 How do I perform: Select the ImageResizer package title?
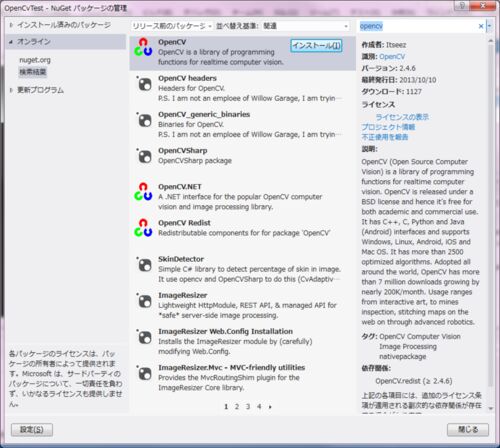[182, 295]
